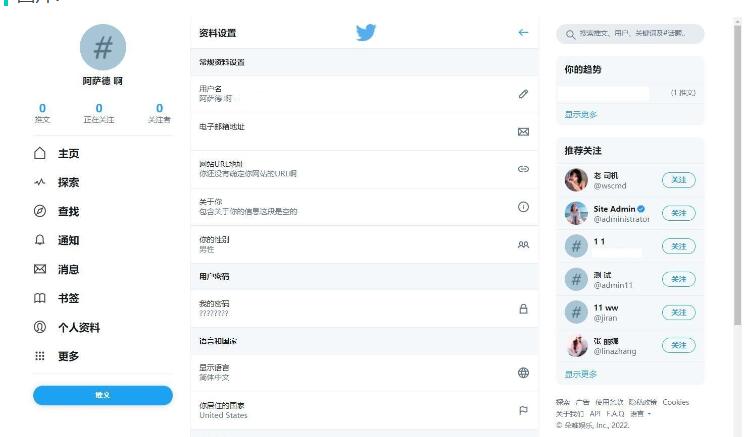Click inside the search input field
This screenshot has height=437, width=744.
[x=630, y=34]
